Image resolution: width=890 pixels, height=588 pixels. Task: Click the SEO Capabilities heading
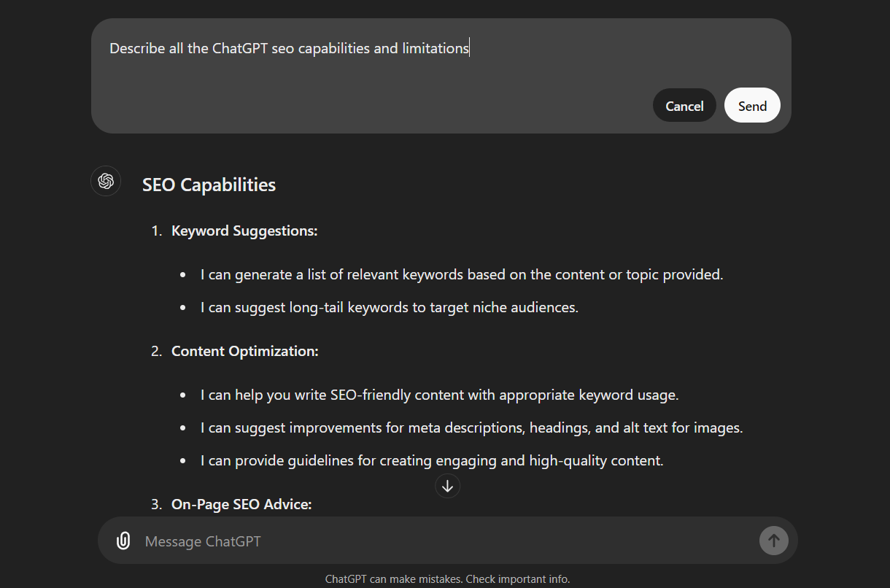click(209, 185)
